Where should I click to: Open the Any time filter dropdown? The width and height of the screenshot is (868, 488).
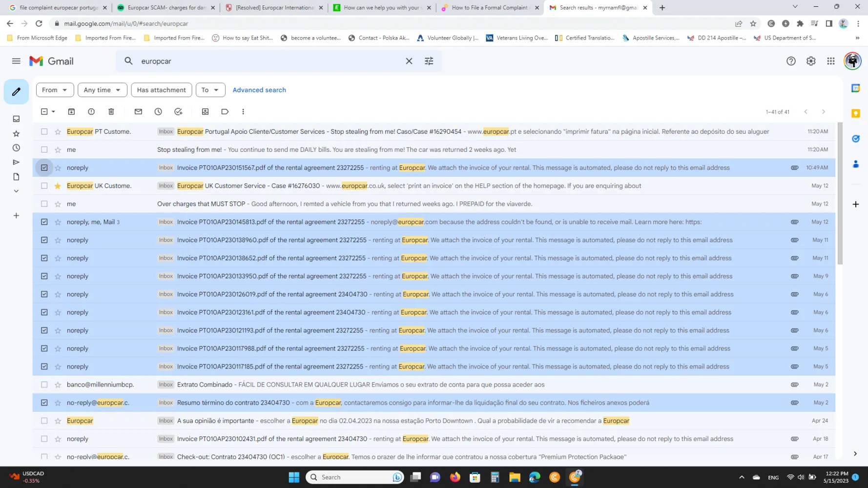[102, 90]
